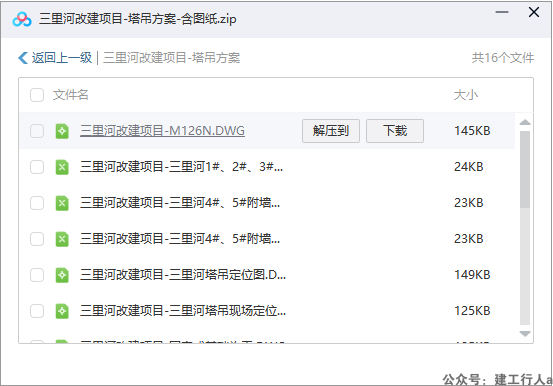The width and height of the screenshot is (553, 386).
Task: Click the DWG file icon for M126N.DWG
Action: (x=62, y=131)
